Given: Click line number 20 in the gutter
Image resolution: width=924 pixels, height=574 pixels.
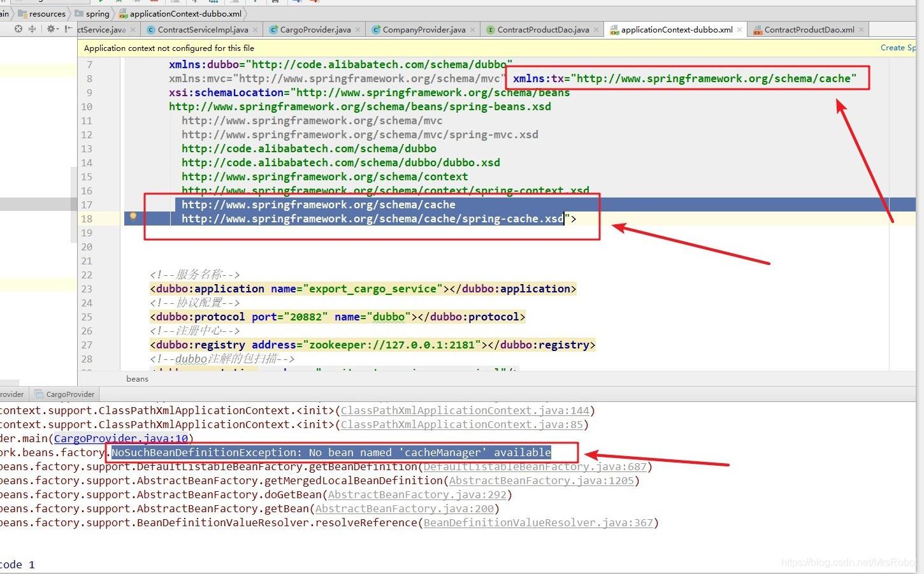Looking at the screenshot, I should [x=87, y=247].
